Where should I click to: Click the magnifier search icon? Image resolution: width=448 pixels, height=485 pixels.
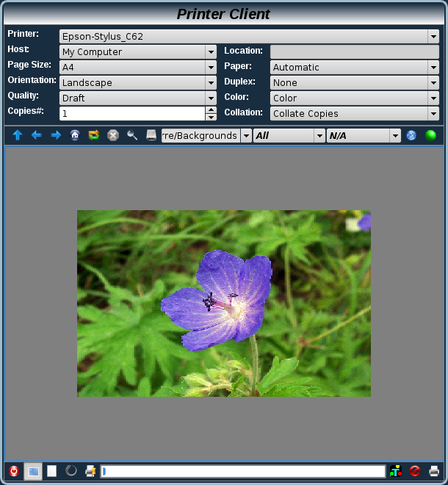(132, 135)
